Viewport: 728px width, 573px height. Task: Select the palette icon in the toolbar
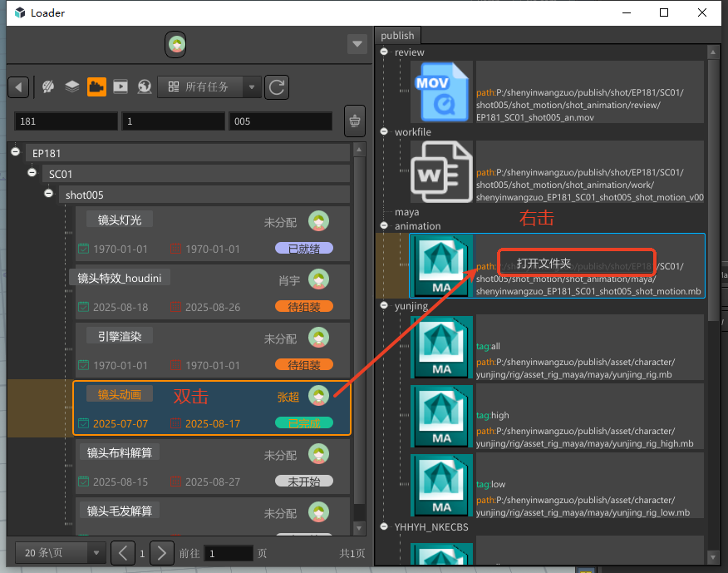tap(47, 86)
